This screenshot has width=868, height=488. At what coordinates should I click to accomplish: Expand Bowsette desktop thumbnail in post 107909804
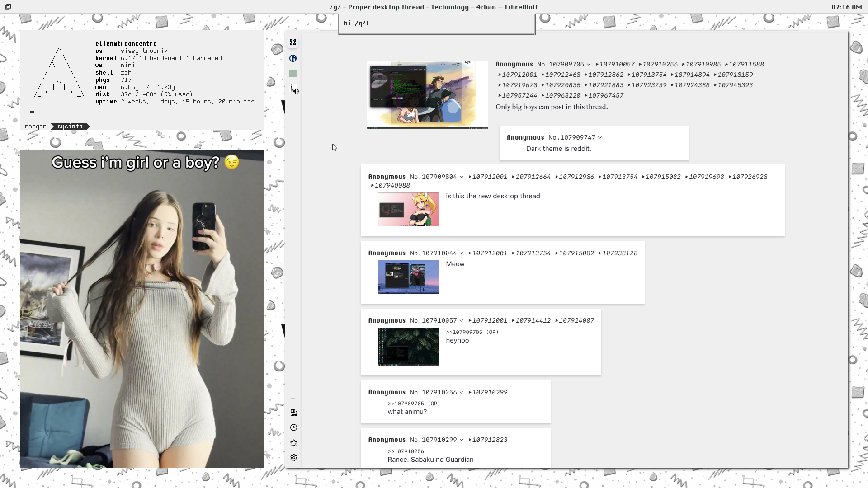pos(408,210)
